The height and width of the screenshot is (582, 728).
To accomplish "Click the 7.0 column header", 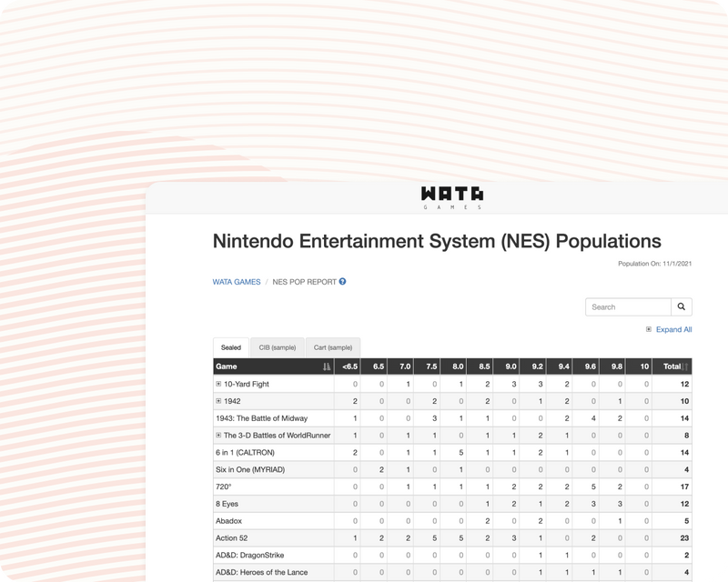I will tap(400, 366).
